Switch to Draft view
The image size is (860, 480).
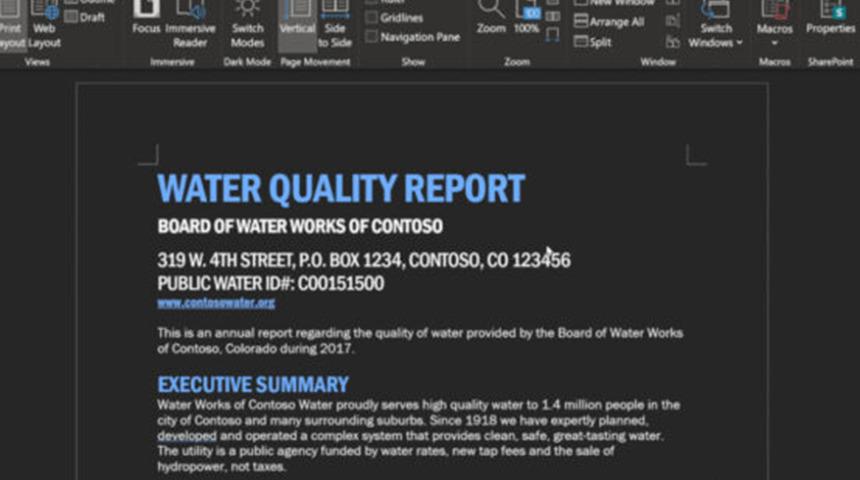90,17
